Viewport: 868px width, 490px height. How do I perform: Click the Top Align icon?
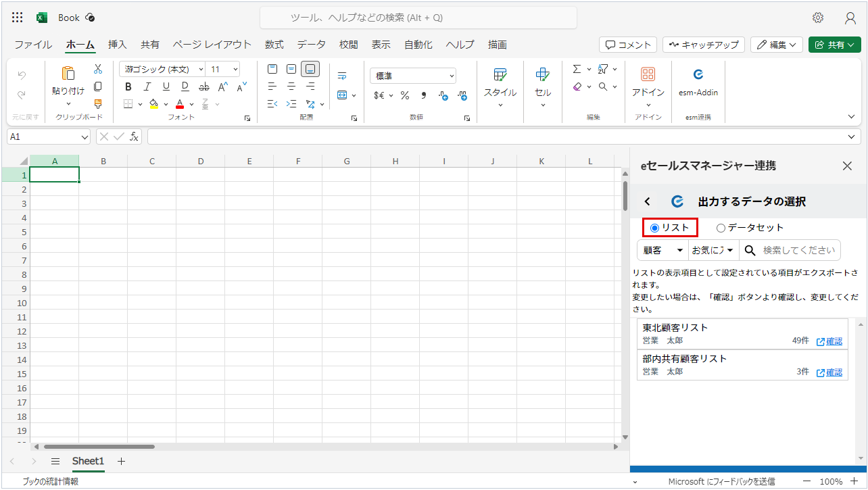pyautogui.click(x=272, y=69)
